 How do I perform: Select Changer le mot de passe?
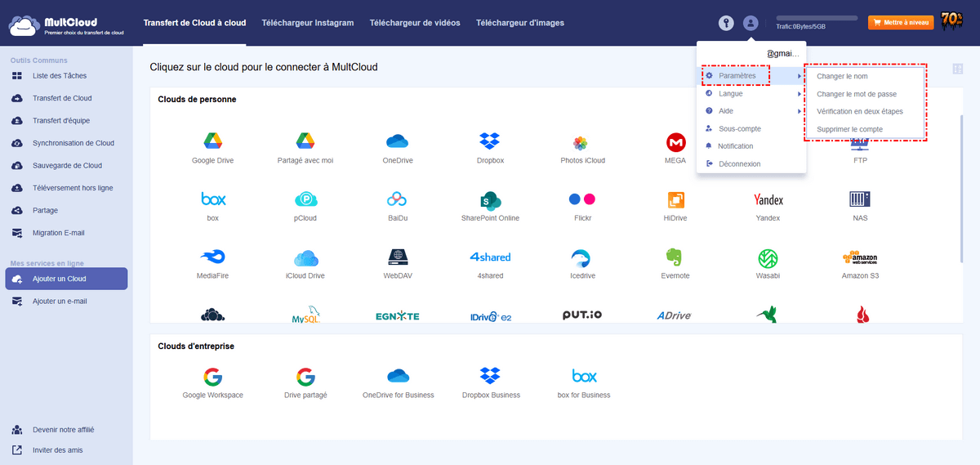pyautogui.click(x=856, y=94)
